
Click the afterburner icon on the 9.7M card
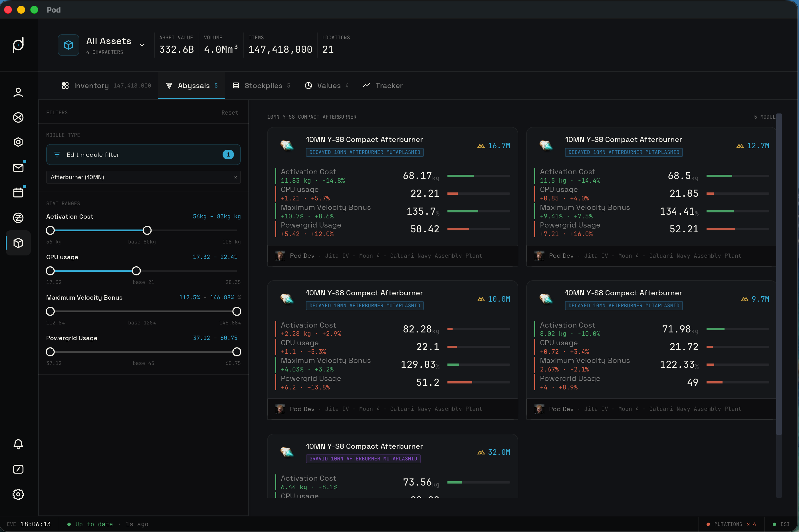[546, 299]
